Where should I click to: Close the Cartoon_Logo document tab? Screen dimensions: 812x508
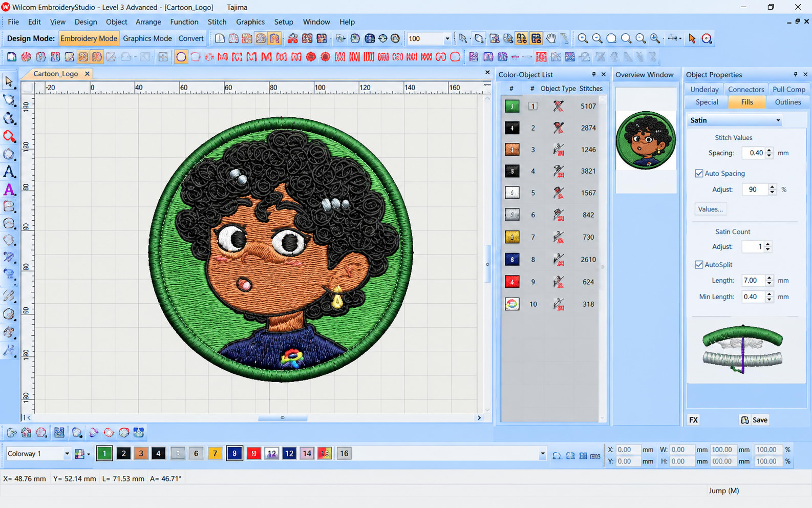click(x=88, y=74)
